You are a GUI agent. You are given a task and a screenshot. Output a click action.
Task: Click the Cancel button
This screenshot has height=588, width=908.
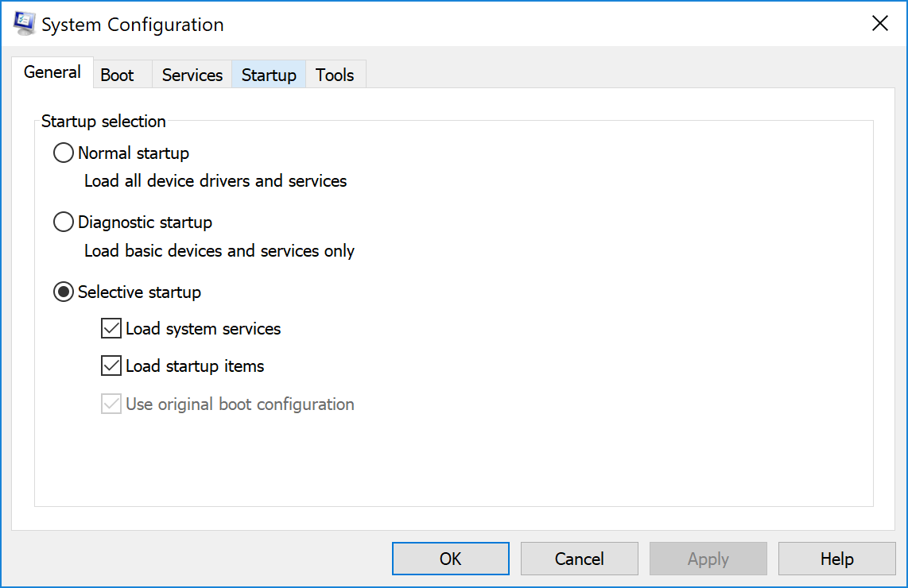579,559
